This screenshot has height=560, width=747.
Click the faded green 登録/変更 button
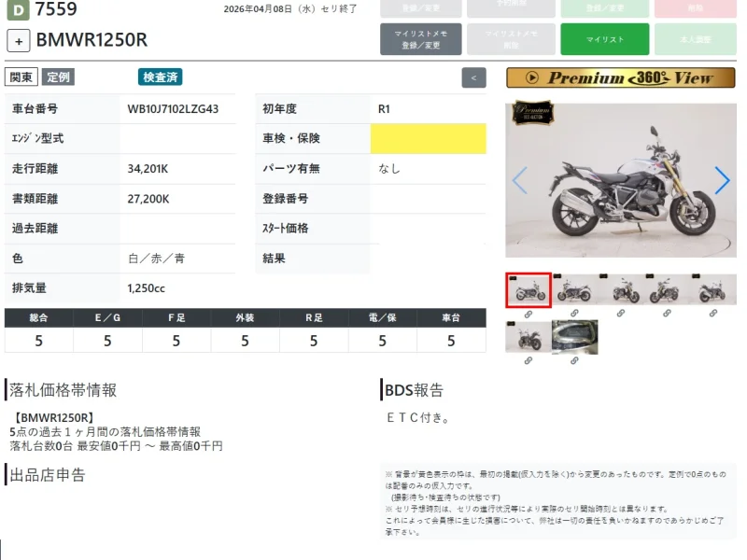pos(604,8)
